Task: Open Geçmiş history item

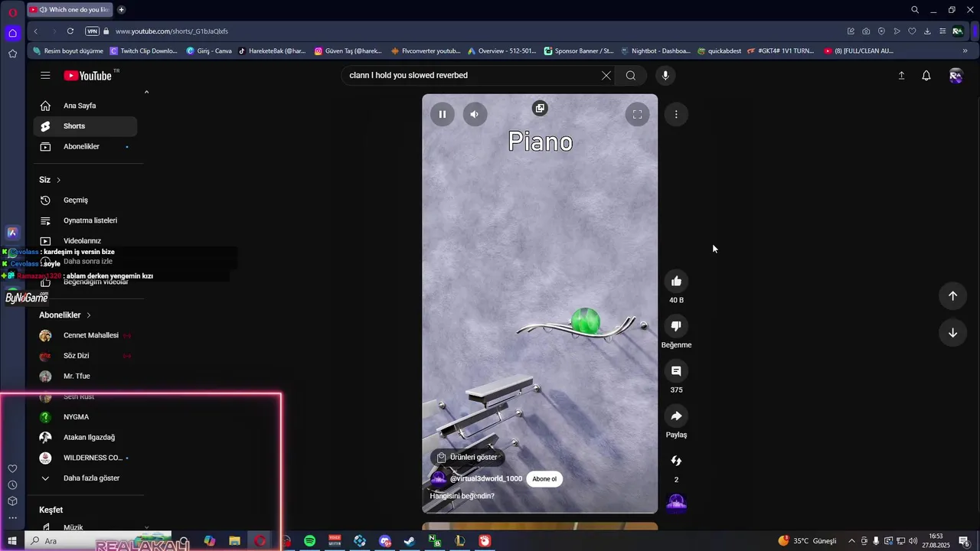Action: click(x=85, y=201)
